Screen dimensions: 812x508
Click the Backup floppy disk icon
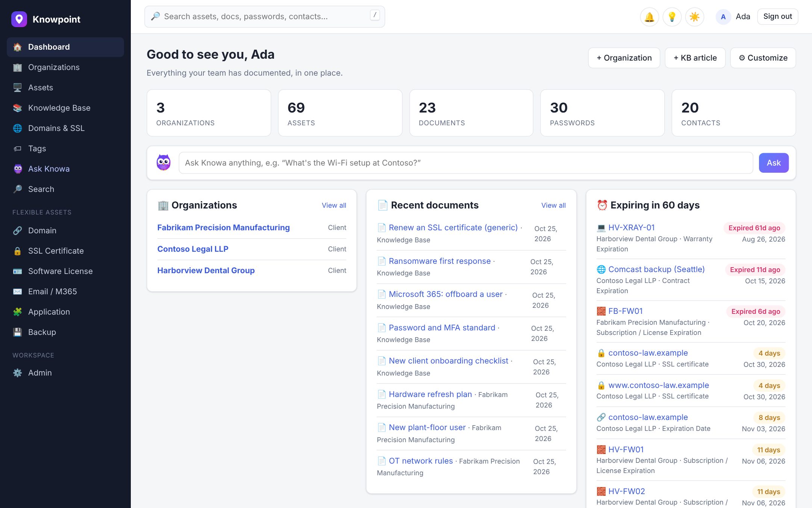point(17,332)
